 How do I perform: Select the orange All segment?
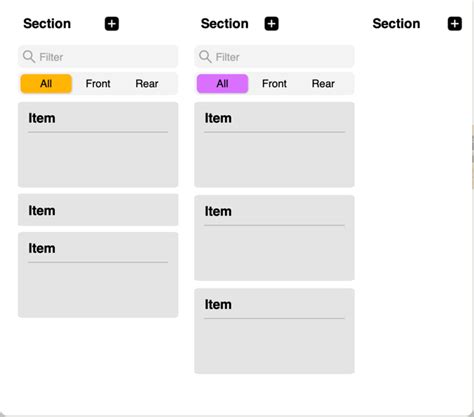(46, 83)
